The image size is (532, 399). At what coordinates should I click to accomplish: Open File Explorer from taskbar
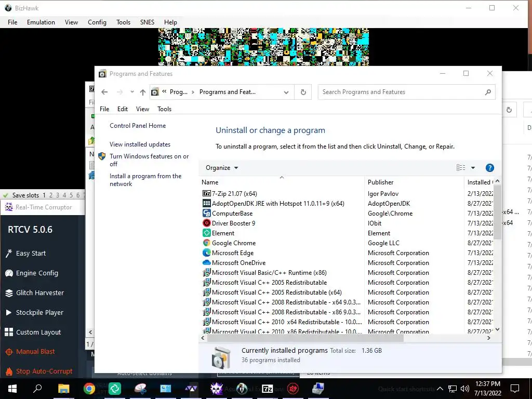(63, 389)
